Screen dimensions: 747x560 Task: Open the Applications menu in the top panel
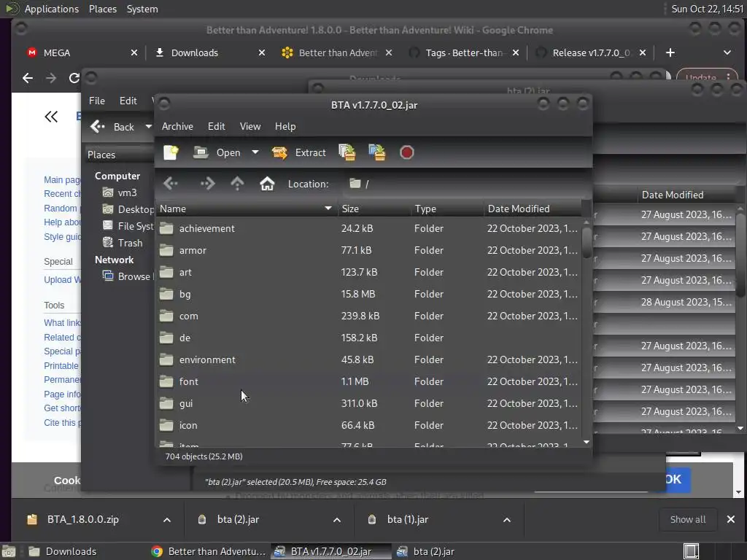(52, 9)
